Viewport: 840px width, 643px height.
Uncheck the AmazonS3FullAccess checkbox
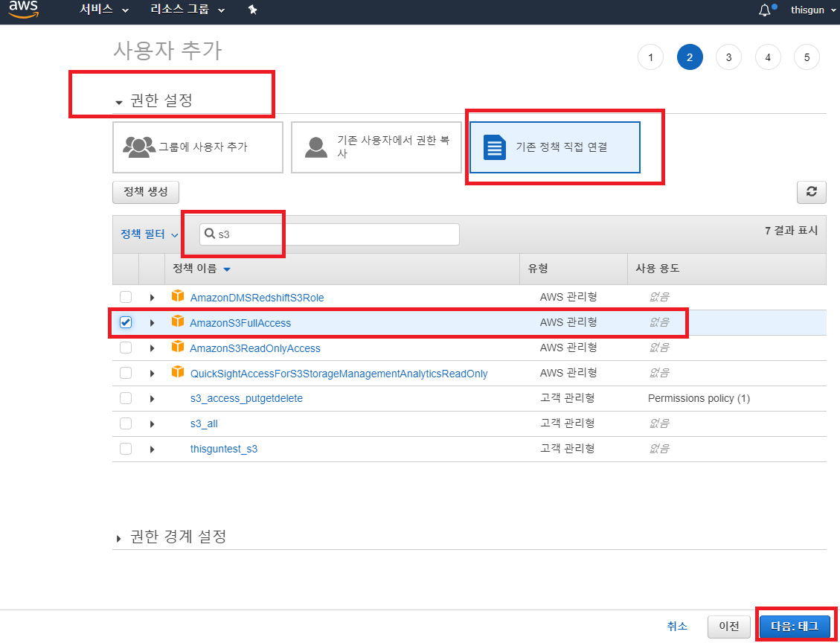(126, 322)
